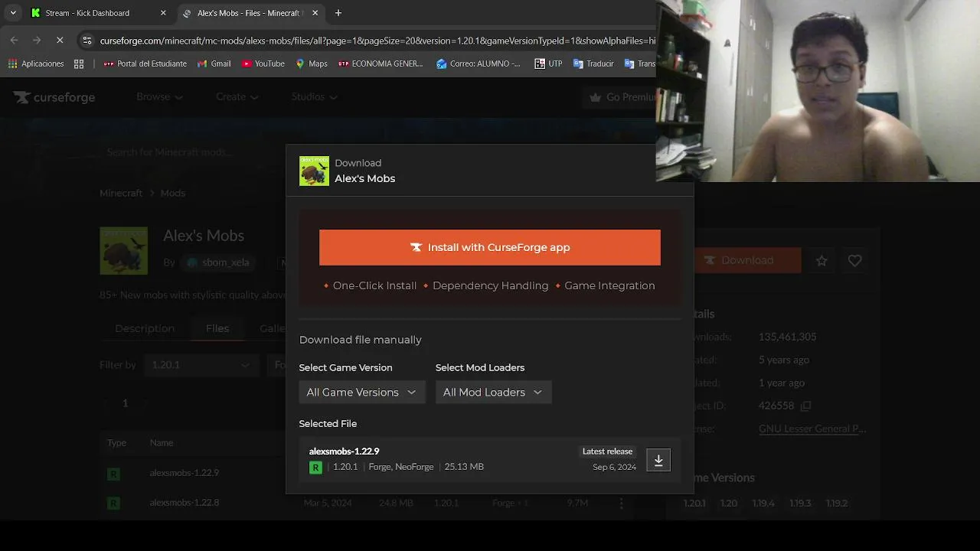This screenshot has width=980, height=551.
Task: Open a new browser tab
Action: pos(338,13)
